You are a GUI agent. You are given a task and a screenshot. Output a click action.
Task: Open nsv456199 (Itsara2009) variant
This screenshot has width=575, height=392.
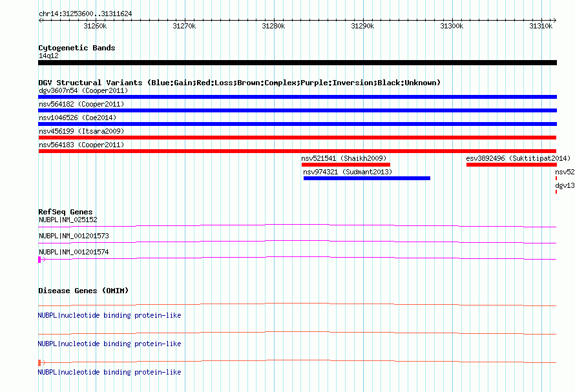tap(81, 131)
